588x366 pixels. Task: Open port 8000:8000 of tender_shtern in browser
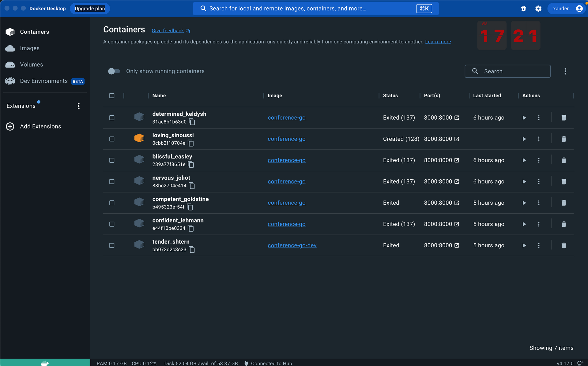[457, 245]
